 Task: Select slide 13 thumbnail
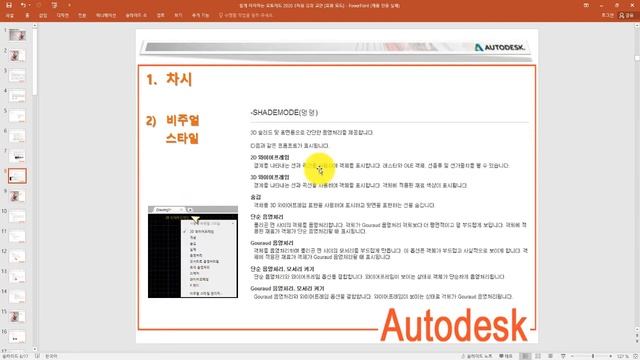coord(17,276)
